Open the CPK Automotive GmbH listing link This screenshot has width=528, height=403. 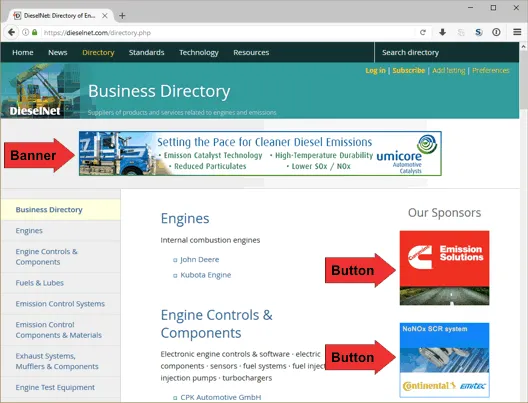pos(221,397)
